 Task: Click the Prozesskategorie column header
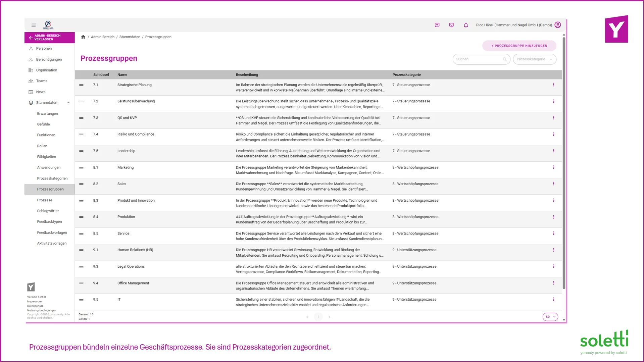[406, 75]
